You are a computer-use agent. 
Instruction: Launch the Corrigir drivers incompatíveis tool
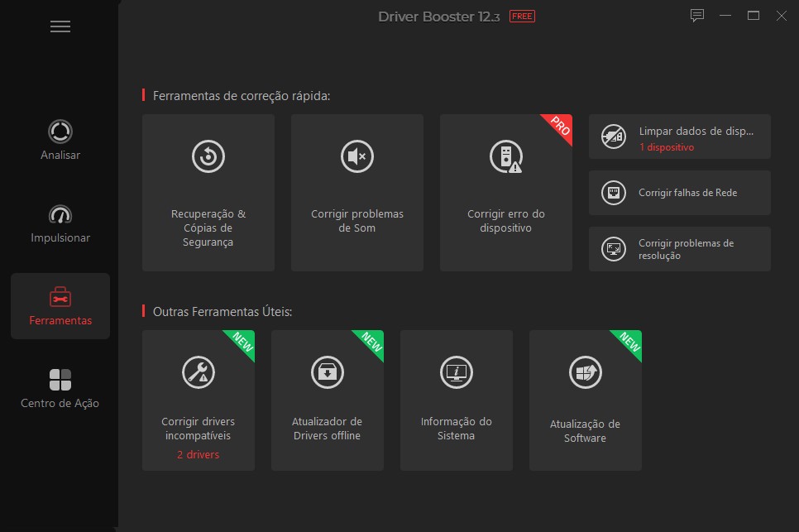click(x=198, y=400)
